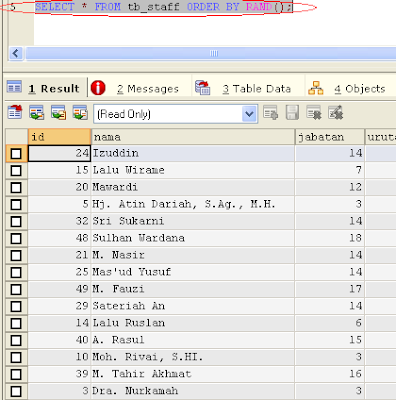The image size is (396, 400).
Task: Select the name cell A. Rasul
Action: 193,340
